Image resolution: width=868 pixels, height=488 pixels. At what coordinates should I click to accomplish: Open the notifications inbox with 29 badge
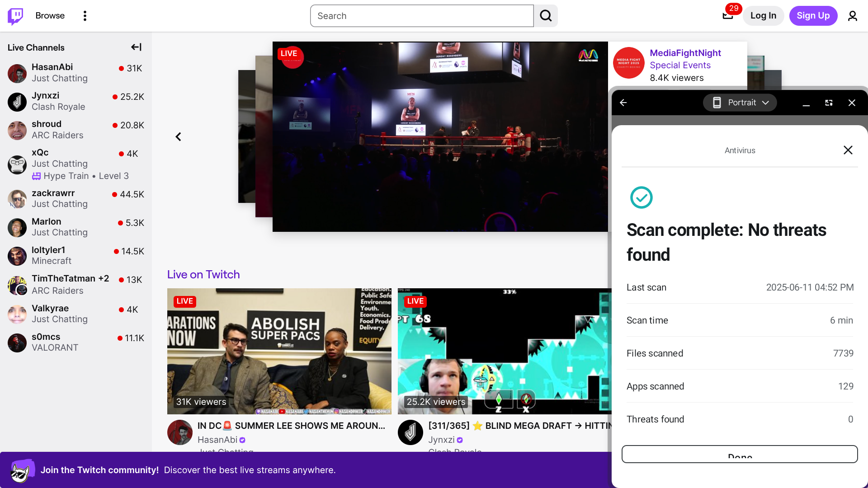[728, 15]
